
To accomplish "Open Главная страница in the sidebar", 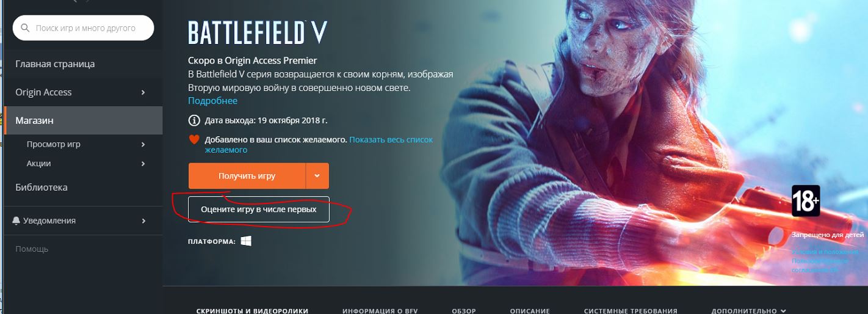I will pos(55,64).
